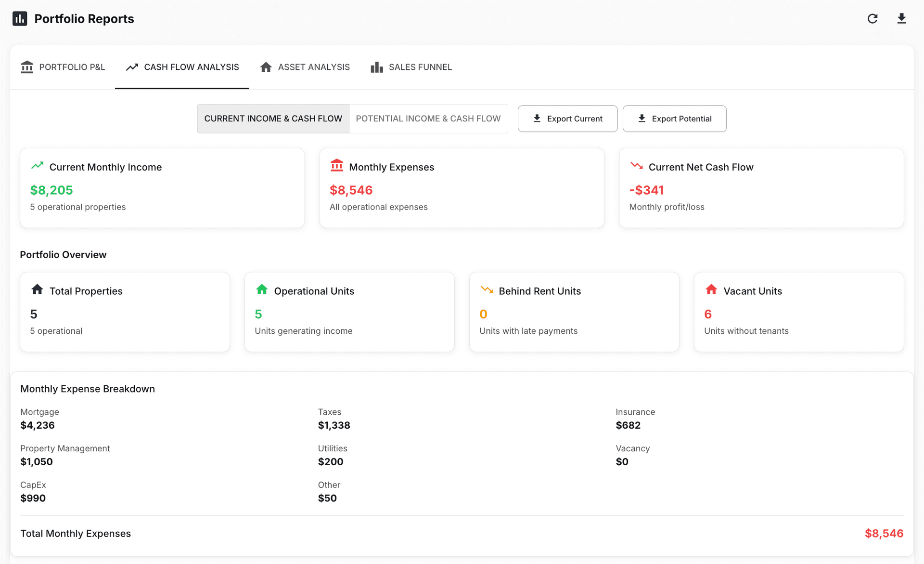Click the download icon at top right
This screenshot has height=564, width=924.
click(902, 18)
